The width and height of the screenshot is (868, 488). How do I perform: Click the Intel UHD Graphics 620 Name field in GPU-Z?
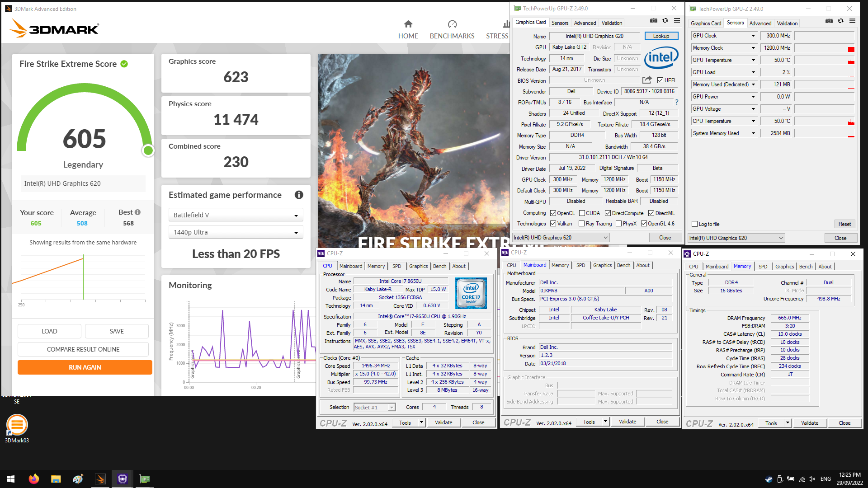click(594, 36)
